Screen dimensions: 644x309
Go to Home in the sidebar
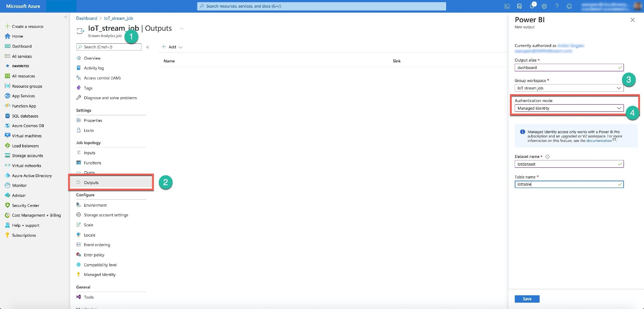[x=14, y=36]
